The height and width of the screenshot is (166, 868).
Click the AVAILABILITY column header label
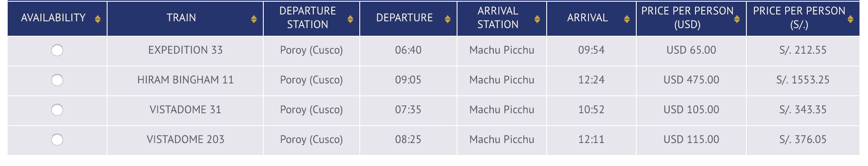coord(53,18)
